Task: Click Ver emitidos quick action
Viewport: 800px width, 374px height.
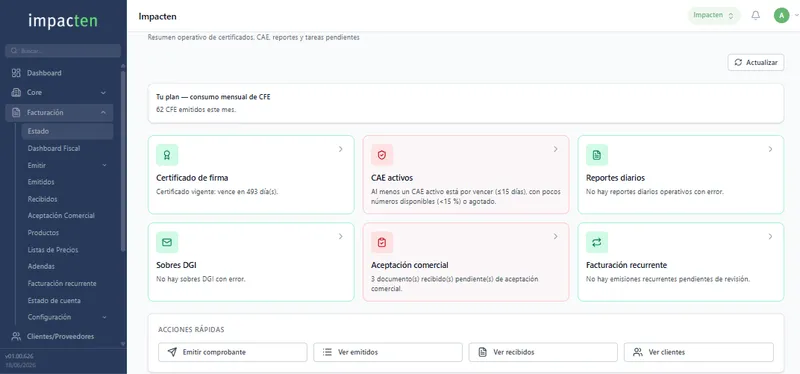Action: pyautogui.click(x=388, y=352)
